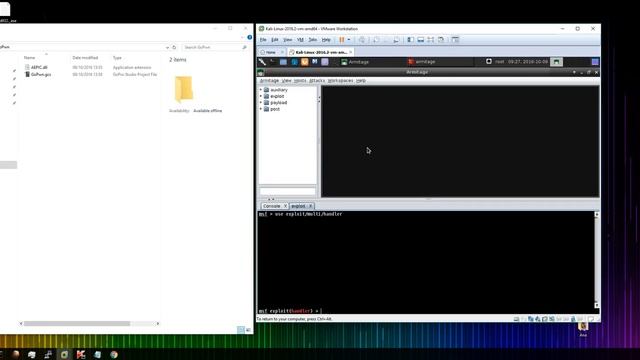Click Metasploit 'M' icon in Kali panel

coord(315,62)
